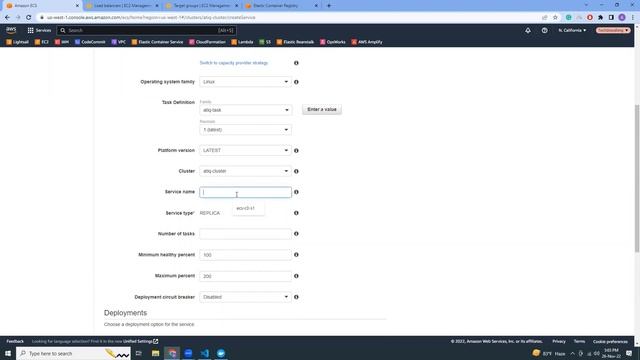The height and width of the screenshot is (360, 640).
Task: Click the AWS console search field
Action: (146, 30)
